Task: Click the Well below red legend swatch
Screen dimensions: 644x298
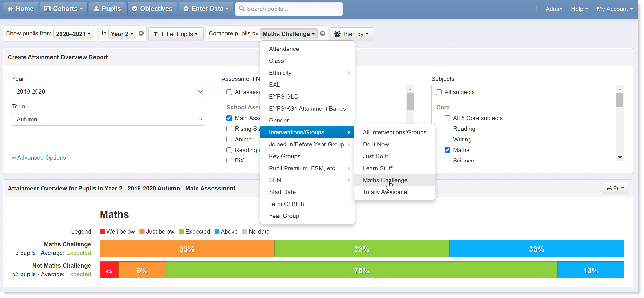Action: [x=102, y=232]
